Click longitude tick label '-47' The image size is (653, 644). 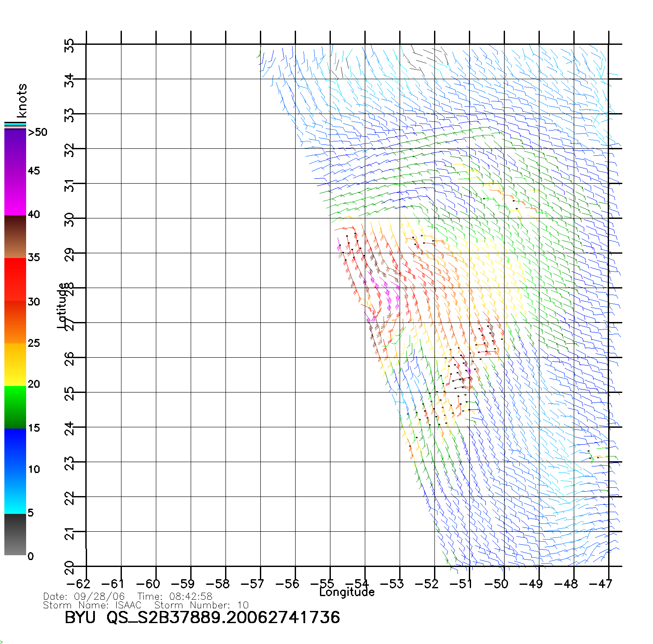[601, 584]
